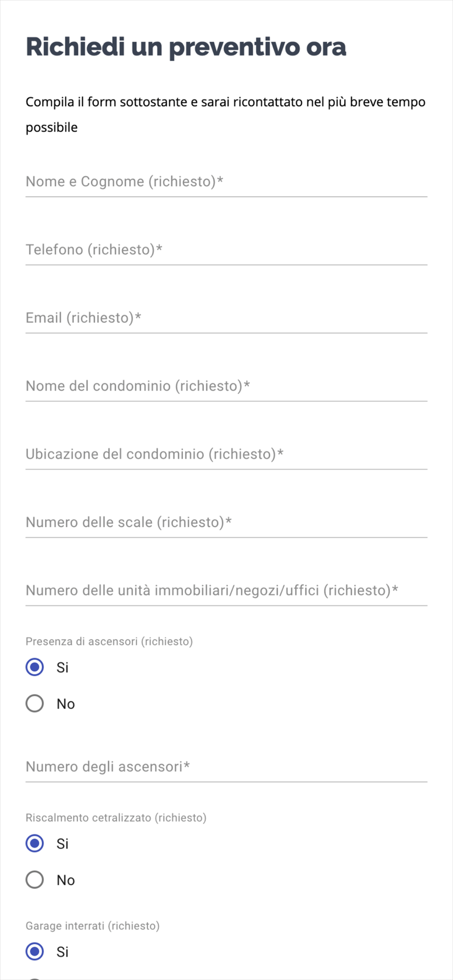Viewport: 453px width, 980px height.
Task: Select No radio for Presenza di ascensori
Action: (x=35, y=704)
